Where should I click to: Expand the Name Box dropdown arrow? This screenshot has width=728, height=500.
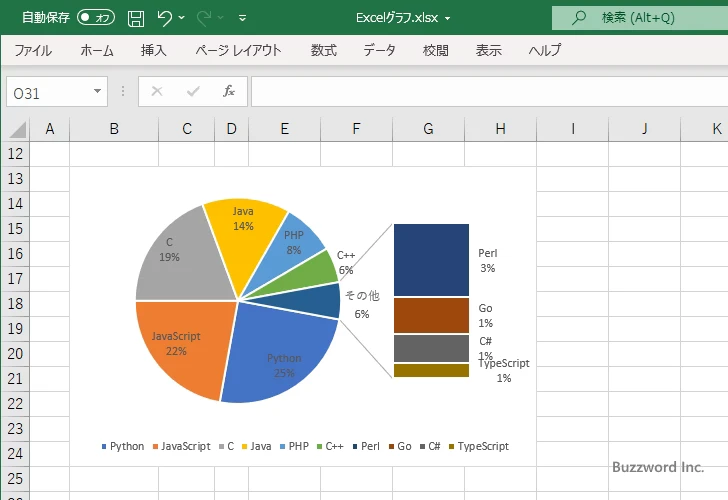pyautogui.click(x=98, y=91)
